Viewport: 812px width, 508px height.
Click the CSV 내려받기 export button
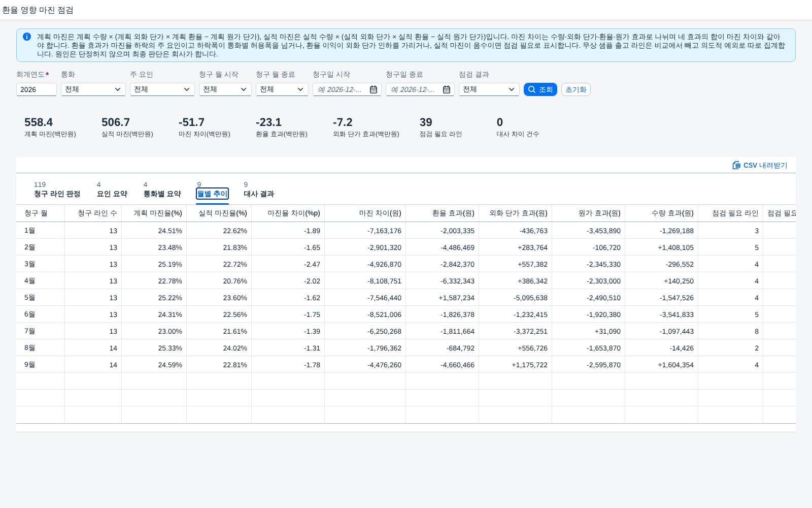[760, 165]
